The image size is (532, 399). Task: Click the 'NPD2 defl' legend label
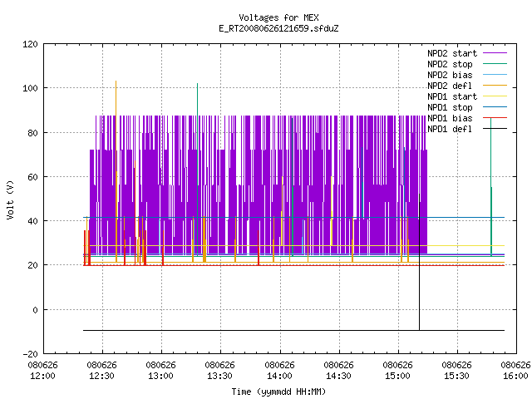[450, 86]
